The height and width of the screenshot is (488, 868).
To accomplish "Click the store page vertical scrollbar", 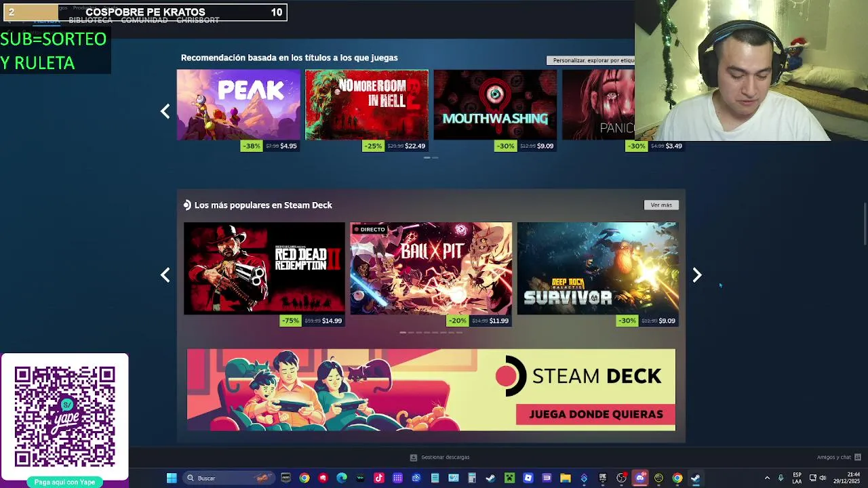I will (865, 224).
